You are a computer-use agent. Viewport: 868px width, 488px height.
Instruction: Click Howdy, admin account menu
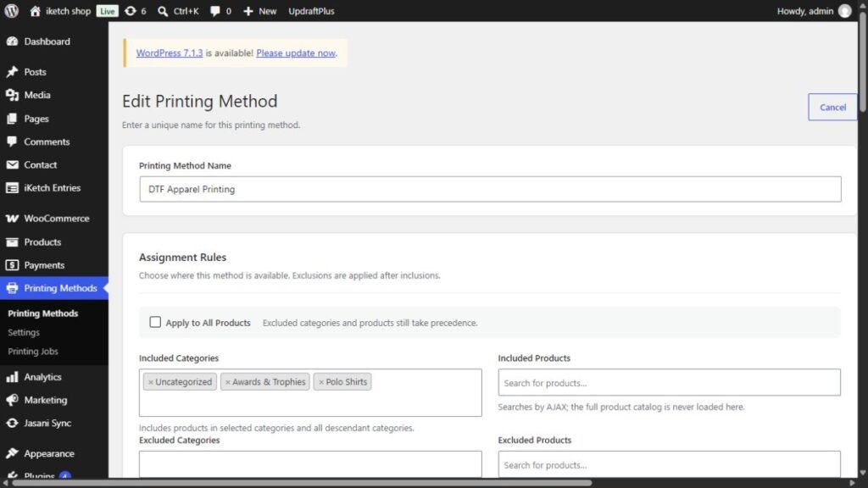click(814, 11)
